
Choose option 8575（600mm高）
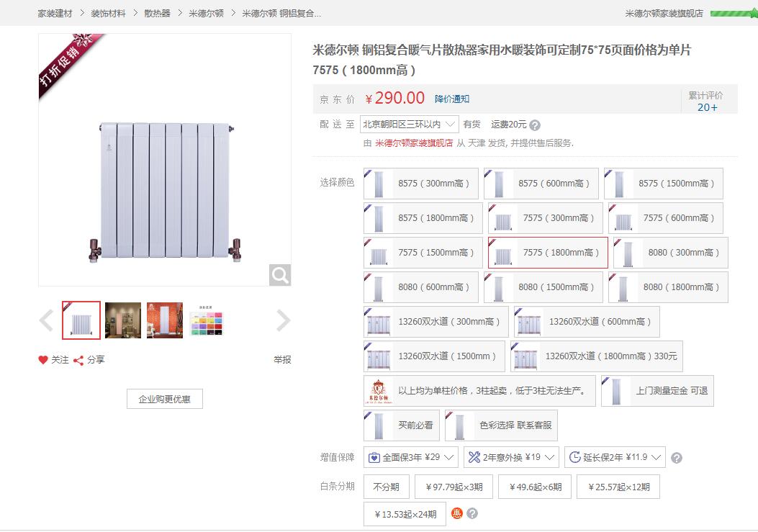(x=541, y=184)
